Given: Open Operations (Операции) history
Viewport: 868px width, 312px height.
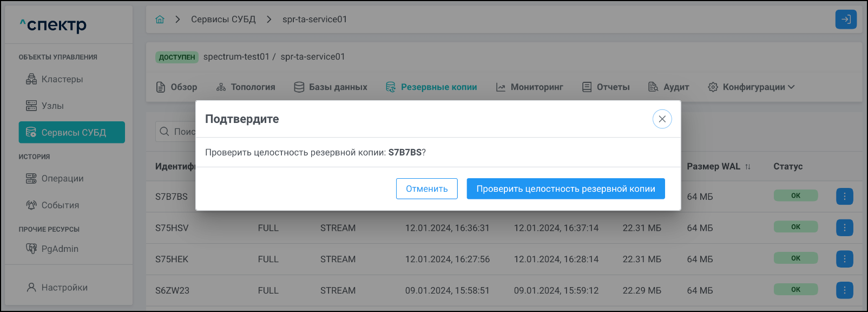Looking at the screenshot, I should (x=62, y=178).
